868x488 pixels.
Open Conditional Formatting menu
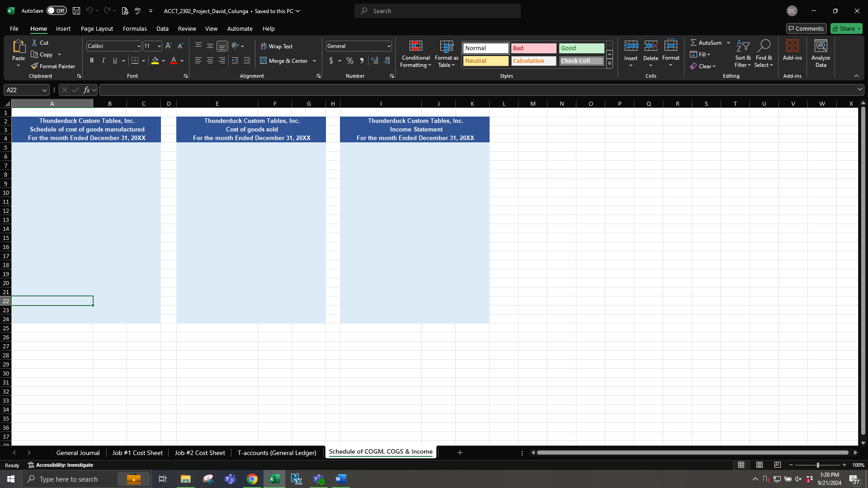[x=415, y=54]
